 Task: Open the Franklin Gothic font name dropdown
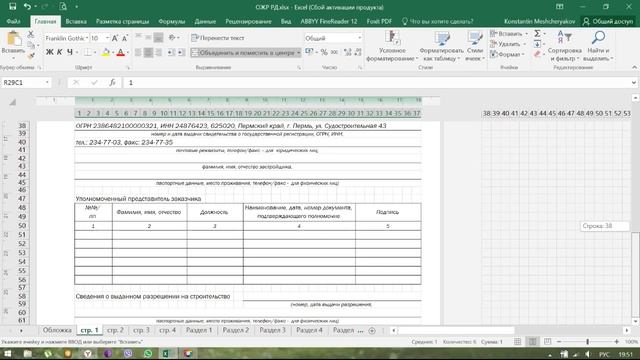(87, 38)
